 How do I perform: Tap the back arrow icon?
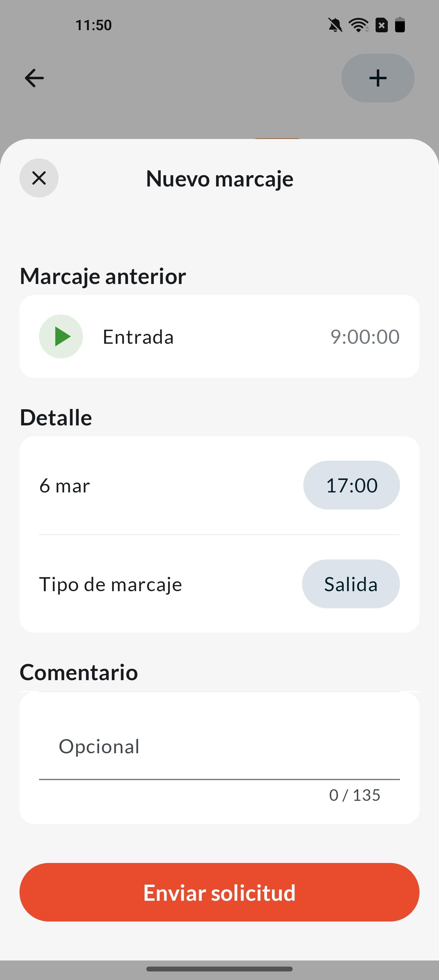(x=34, y=78)
